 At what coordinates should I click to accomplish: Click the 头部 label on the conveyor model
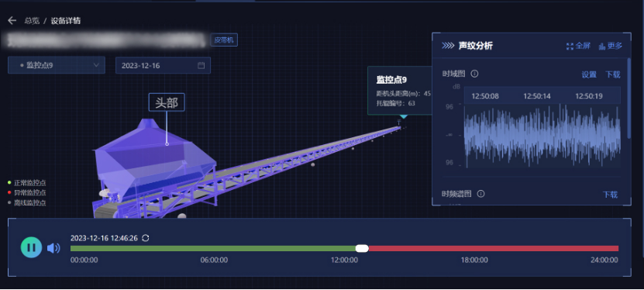coord(167,102)
